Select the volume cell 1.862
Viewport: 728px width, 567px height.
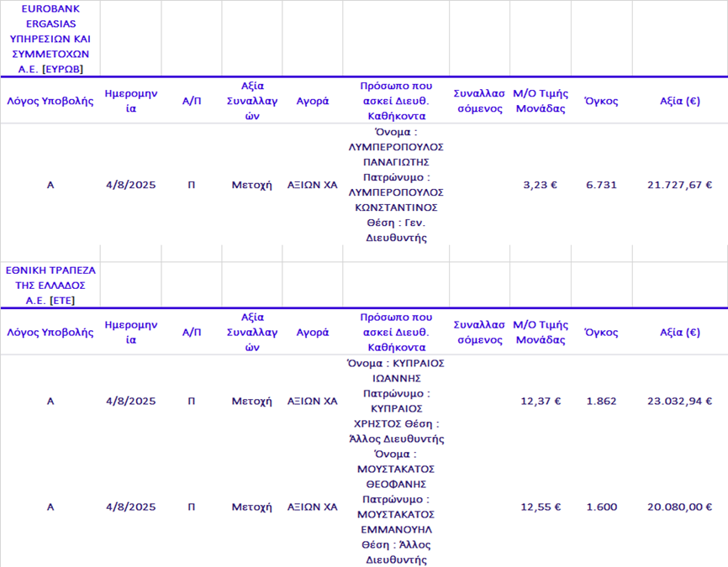[601, 401]
